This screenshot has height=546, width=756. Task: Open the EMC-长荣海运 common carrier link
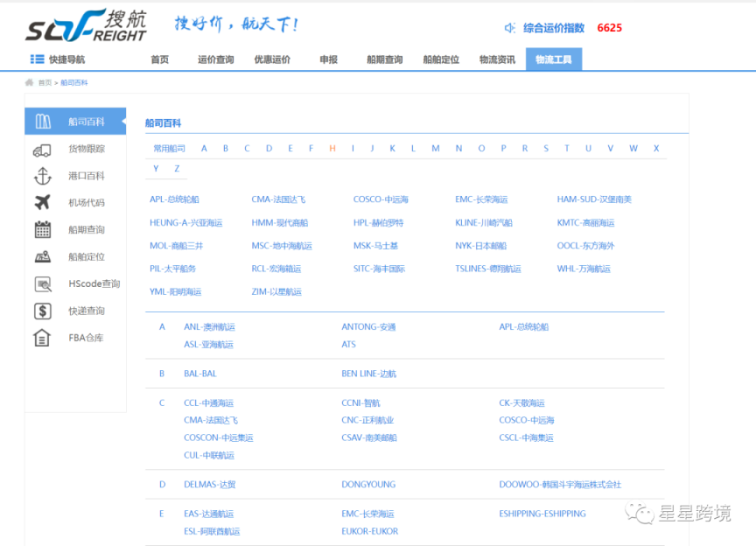coord(481,199)
